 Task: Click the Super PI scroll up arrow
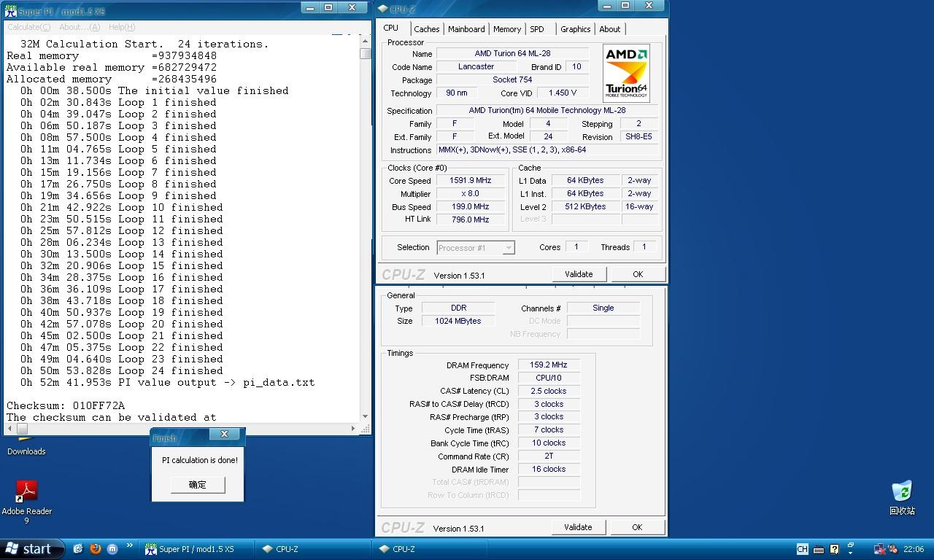[366, 42]
